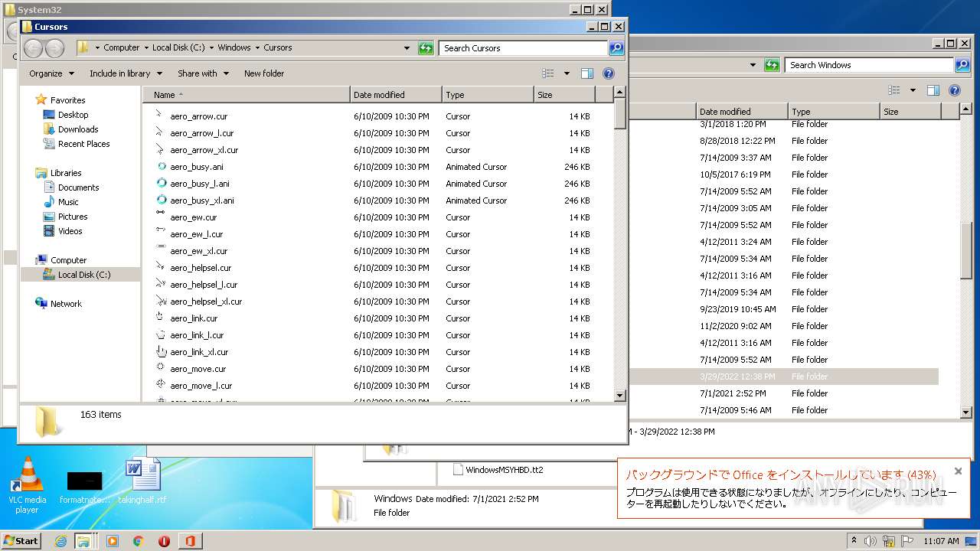Click the Cursors file list scrollbar up arrow
Viewport: 980px width, 551px height.
(620, 93)
